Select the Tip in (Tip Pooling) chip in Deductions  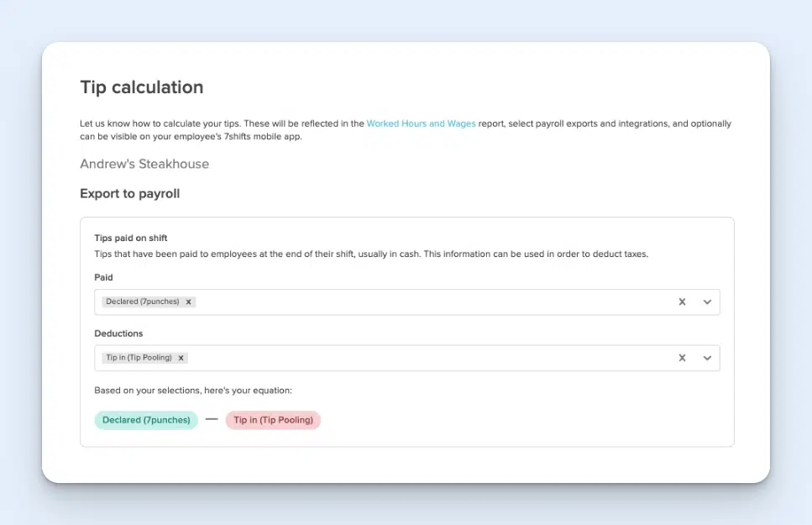point(138,358)
